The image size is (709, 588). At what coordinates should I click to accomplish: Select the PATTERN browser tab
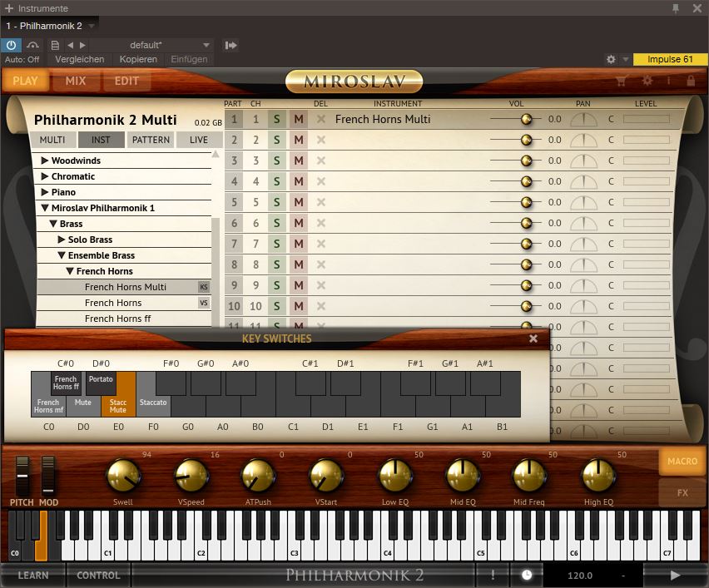(151, 140)
